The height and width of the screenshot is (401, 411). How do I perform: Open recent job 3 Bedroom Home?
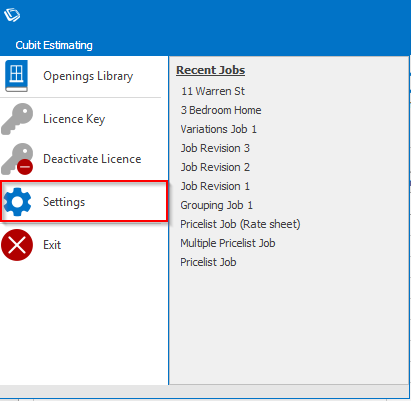tap(221, 110)
